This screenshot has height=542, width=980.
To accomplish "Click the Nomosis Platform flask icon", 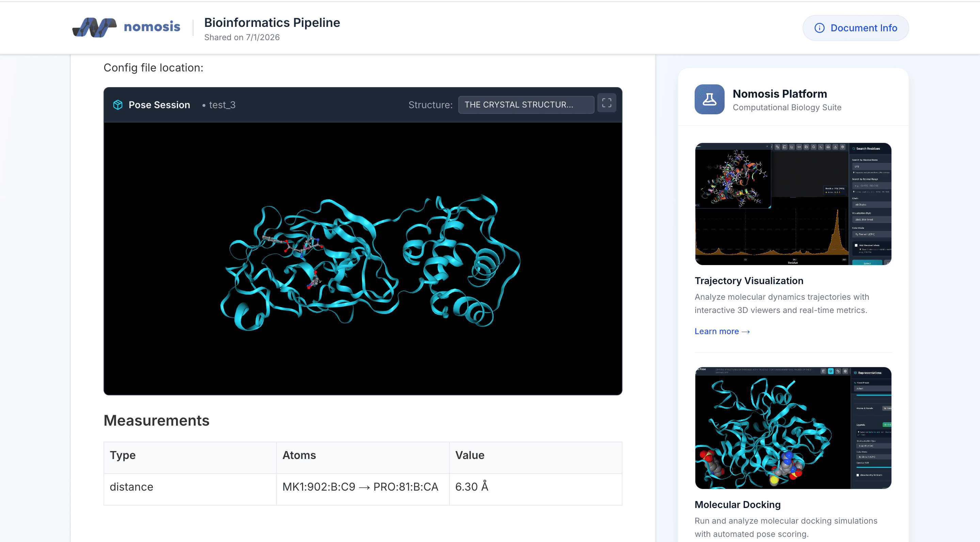I will point(709,100).
